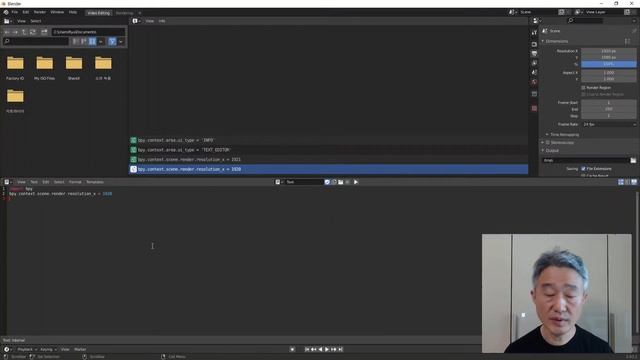
Task: Toggle file filtering button
Action: coord(112,41)
